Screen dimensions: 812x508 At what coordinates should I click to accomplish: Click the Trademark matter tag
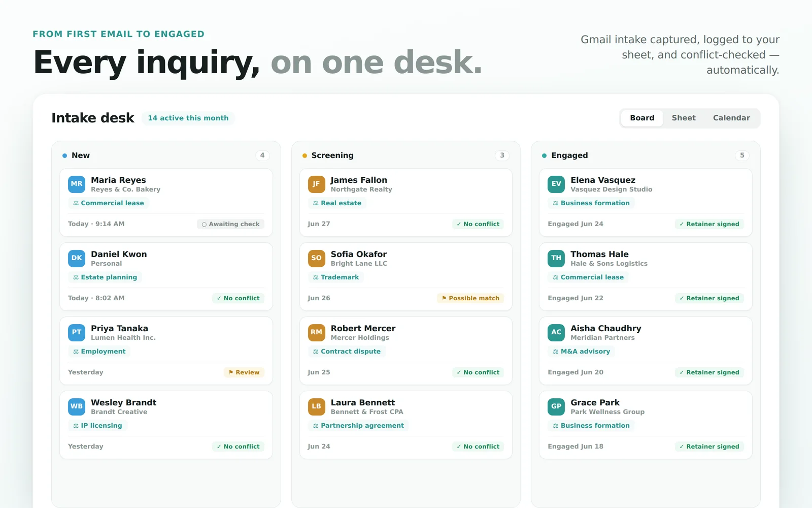pyautogui.click(x=336, y=277)
